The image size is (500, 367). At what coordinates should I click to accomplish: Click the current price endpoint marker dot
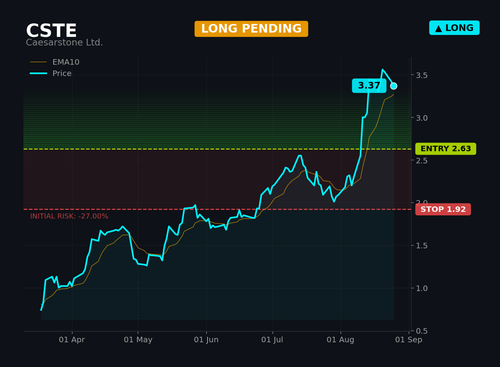(x=394, y=86)
